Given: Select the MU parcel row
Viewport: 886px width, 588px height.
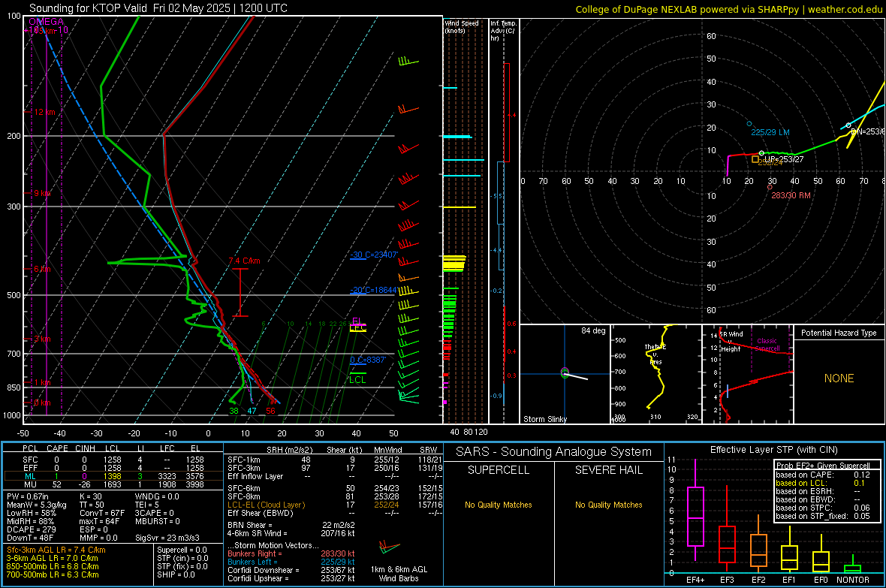Looking at the screenshot, I should (113, 484).
